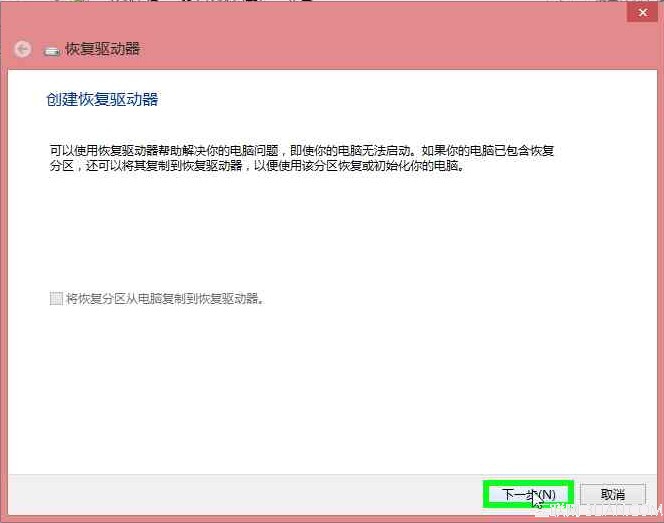This screenshot has width=664, height=523.
Task: Click the 下一步(N) button
Action: coord(528,494)
